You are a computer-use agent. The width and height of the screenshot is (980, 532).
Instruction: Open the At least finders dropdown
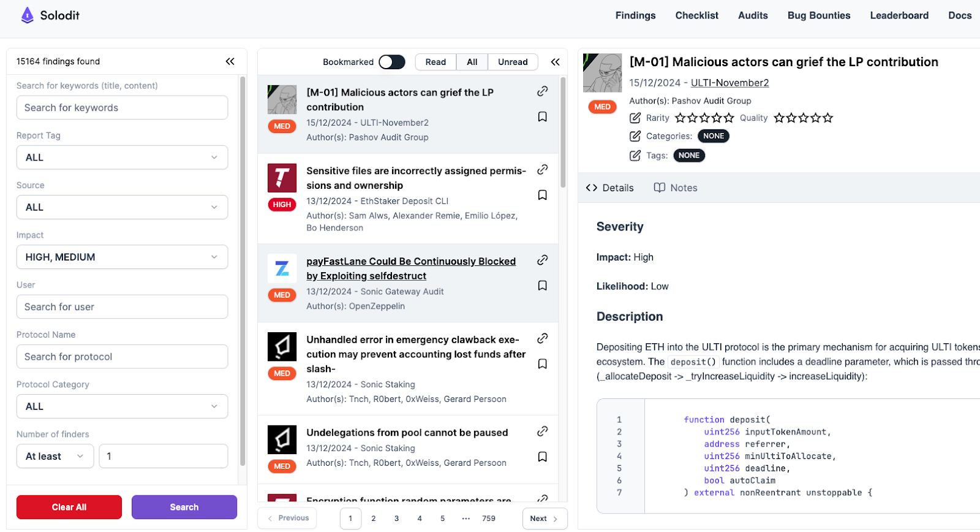tap(55, 457)
